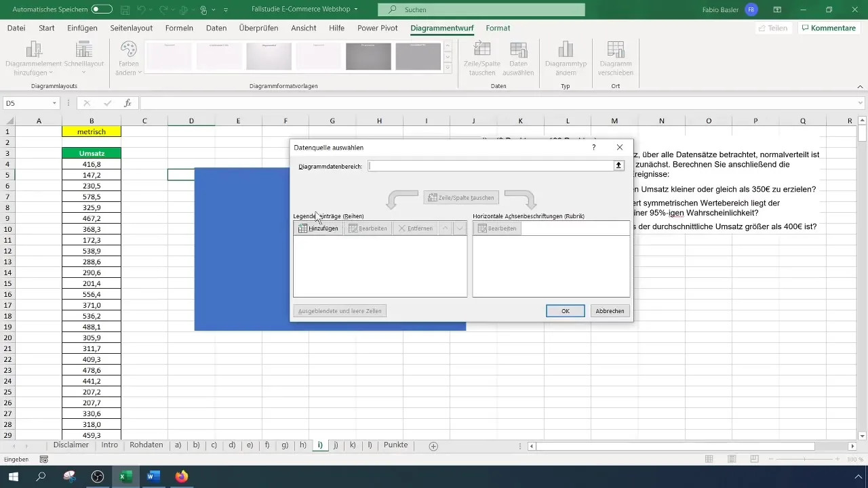Click the Fabio Basler account avatar
868x488 pixels.
point(751,10)
